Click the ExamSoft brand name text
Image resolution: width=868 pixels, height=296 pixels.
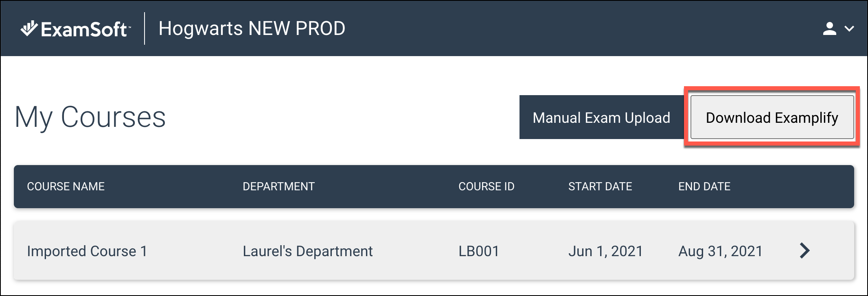pyautogui.click(x=85, y=29)
